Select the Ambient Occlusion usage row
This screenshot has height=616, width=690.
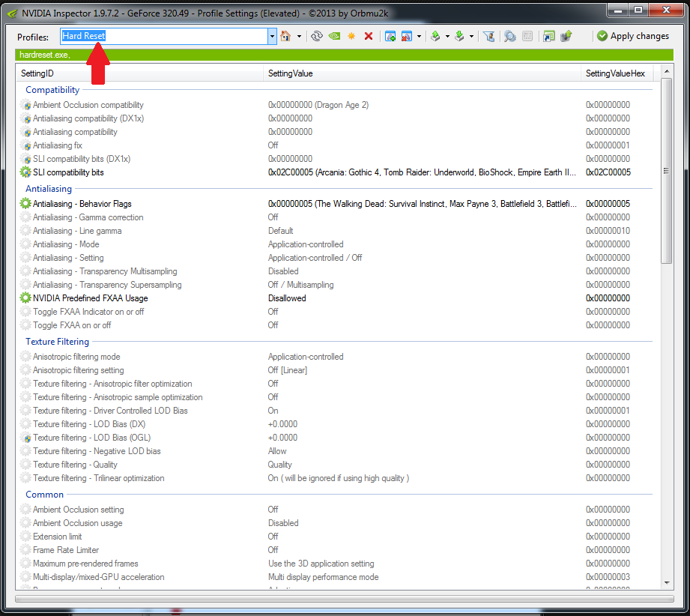pyautogui.click(x=338, y=523)
